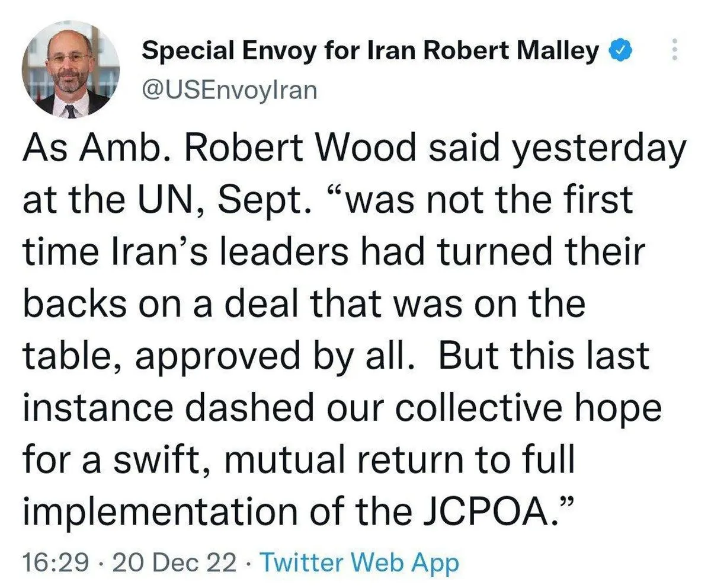Open the @USEnvoyIran handle link

click(x=230, y=90)
